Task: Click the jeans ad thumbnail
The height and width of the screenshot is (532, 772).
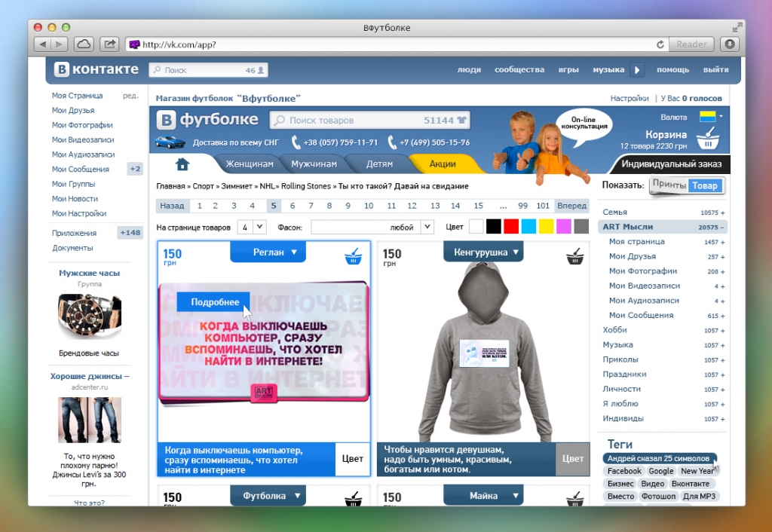Action: tap(89, 420)
